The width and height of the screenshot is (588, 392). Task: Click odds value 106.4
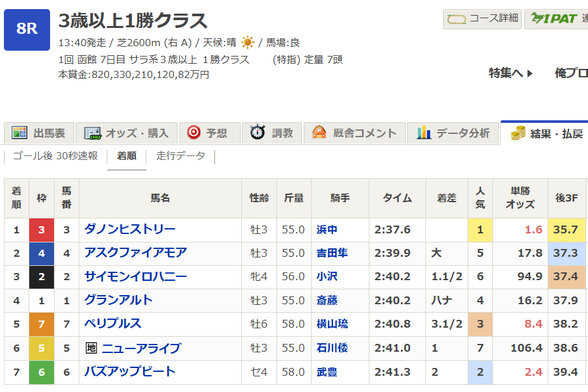click(526, 348)
